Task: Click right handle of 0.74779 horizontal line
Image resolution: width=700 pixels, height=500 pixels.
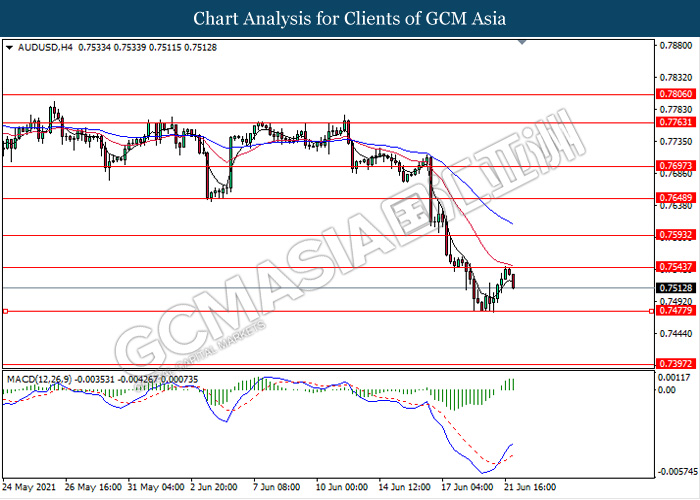Action: click(651, 311)
